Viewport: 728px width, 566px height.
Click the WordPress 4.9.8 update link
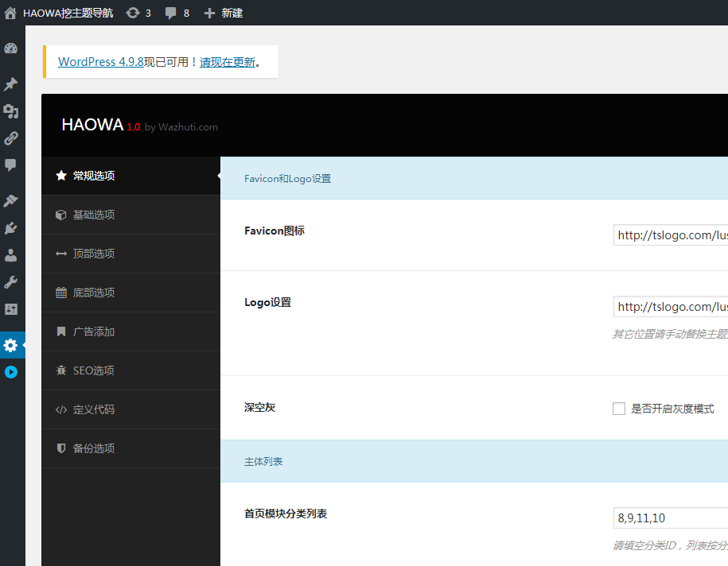click(x=100, y=61)
